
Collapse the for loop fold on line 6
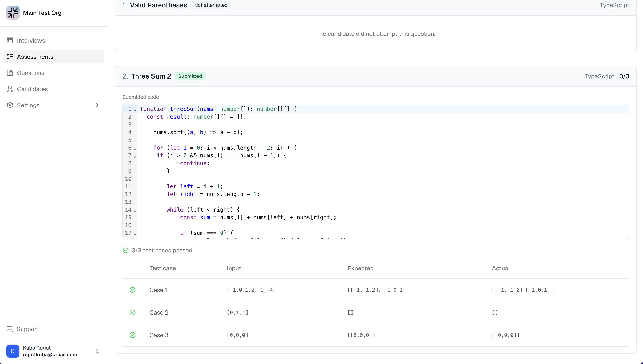coord(135,149)
